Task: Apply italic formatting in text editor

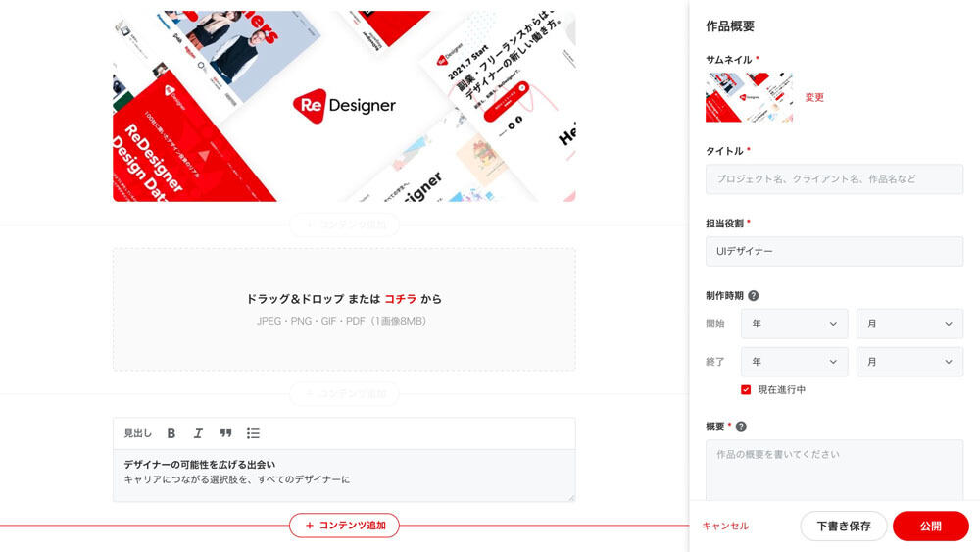Action: (198, 433)
